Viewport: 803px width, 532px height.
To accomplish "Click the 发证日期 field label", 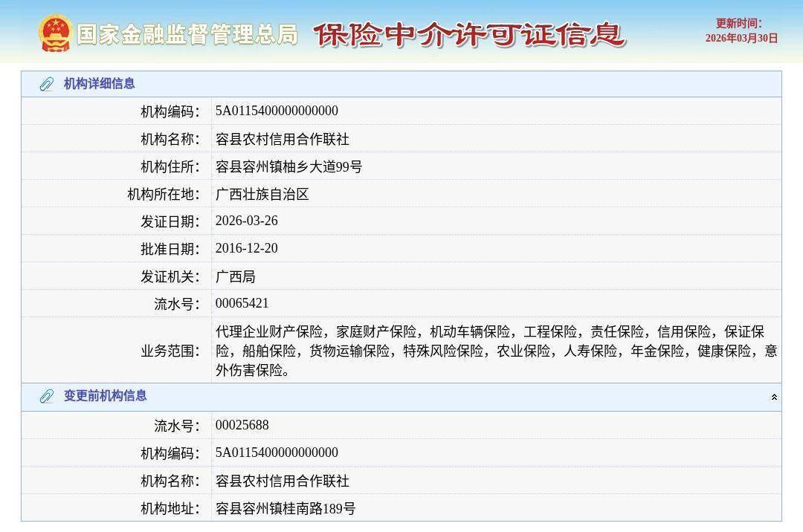I will coord(170,221).
